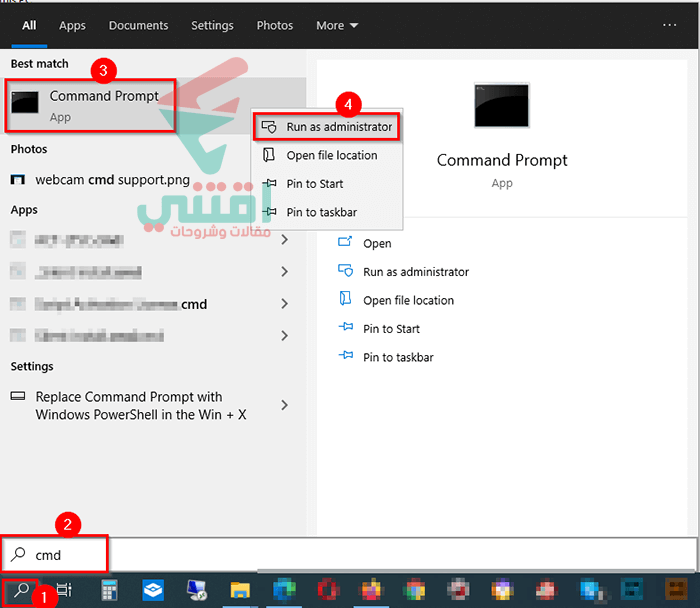Click pin icon next to preview Pin to Start
Image resolution: width=700 pixels, height=608 pixels.
346,327
